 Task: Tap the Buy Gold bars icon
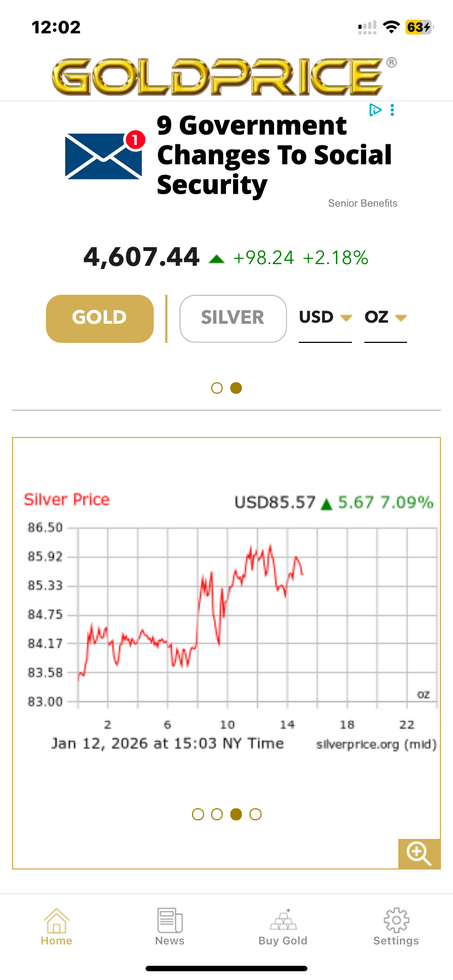283,920
